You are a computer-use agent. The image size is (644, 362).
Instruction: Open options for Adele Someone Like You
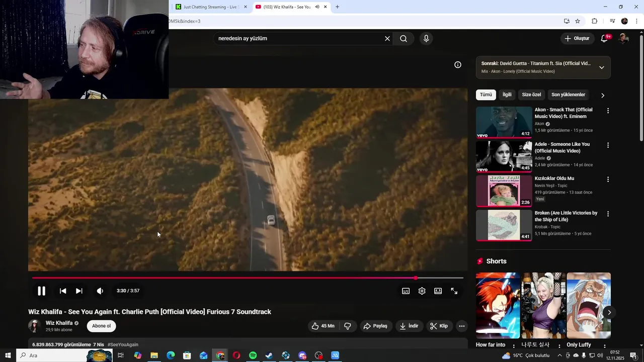coord(608,145)
